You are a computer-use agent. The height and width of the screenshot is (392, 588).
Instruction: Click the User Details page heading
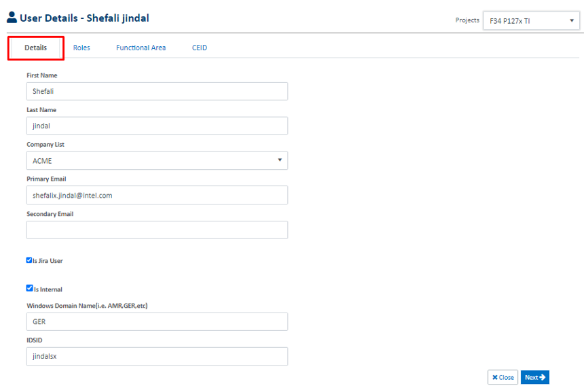(x=84, y=18)
